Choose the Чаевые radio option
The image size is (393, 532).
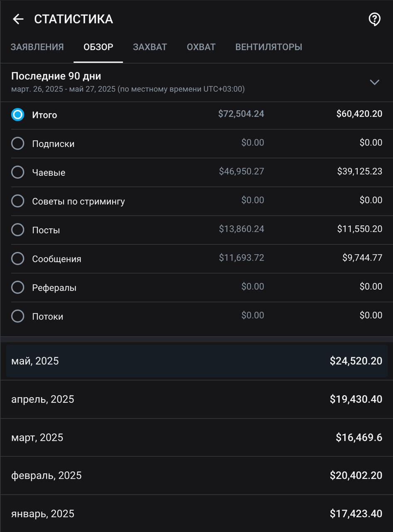(x=18, y=172)
